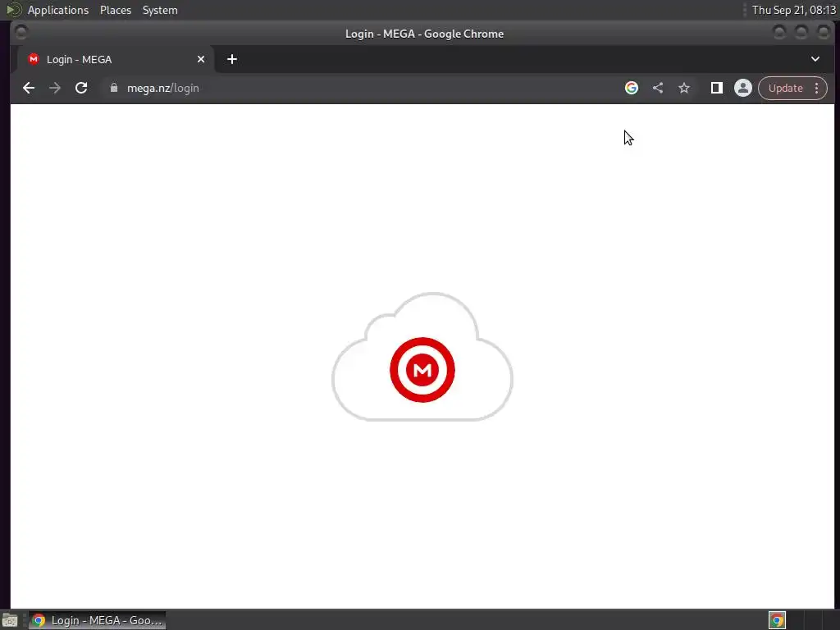Screen dimensions: 840x630
Task: View site information via the lock icon
Action: coord(113,88)
